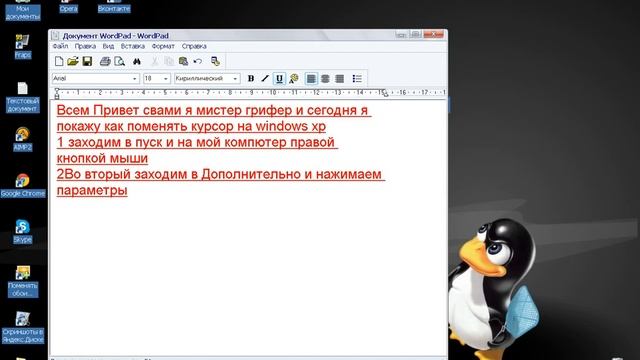Toggle underline formatting
Screen dimensions: 640x360
coord(279,78)
